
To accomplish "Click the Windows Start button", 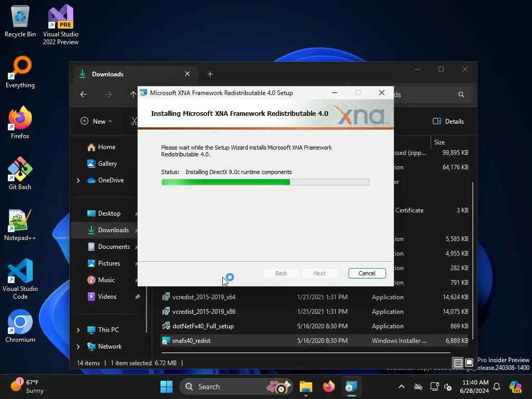I will (166, 387).
